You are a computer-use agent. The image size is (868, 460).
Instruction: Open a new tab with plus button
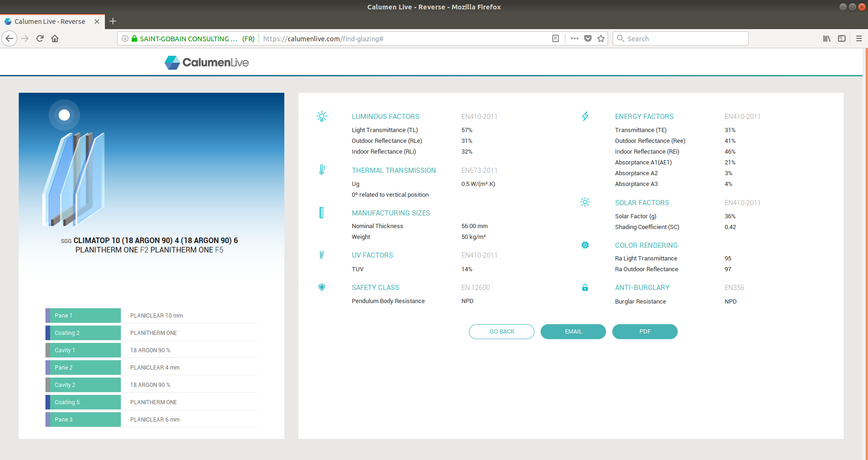point(113,21)
